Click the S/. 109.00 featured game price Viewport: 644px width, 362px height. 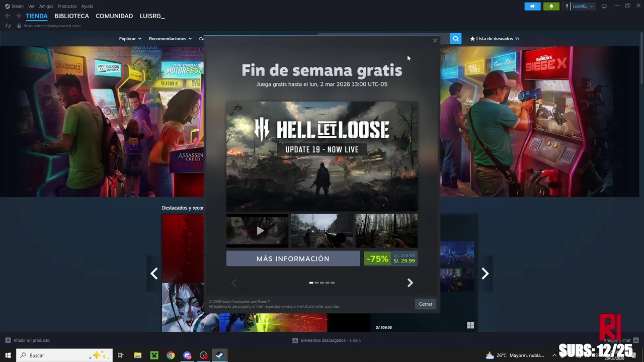(x=383, y=328)
